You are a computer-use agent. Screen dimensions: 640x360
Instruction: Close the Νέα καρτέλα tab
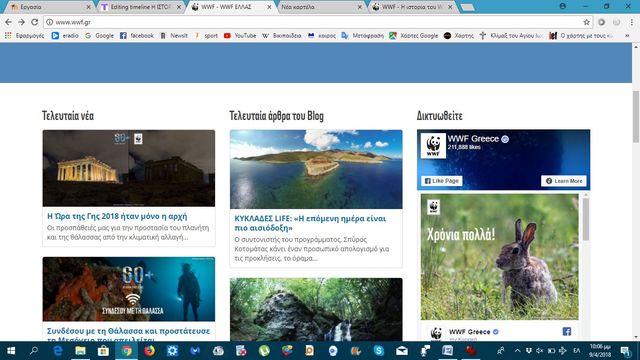(360, 7)
